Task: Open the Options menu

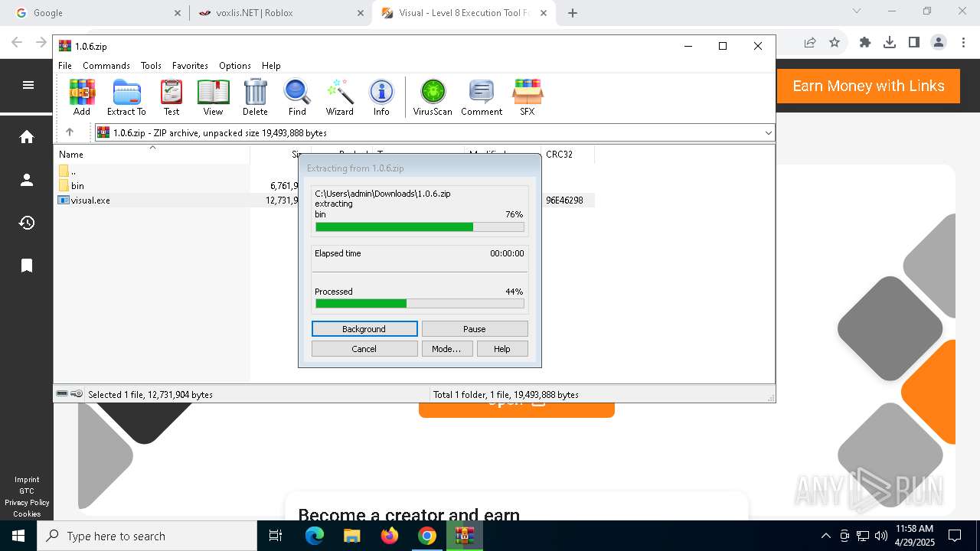Action: (235, 66)
